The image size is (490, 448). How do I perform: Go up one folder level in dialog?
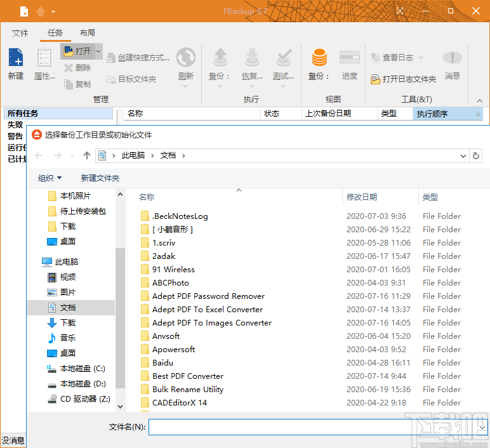(87, 155)
